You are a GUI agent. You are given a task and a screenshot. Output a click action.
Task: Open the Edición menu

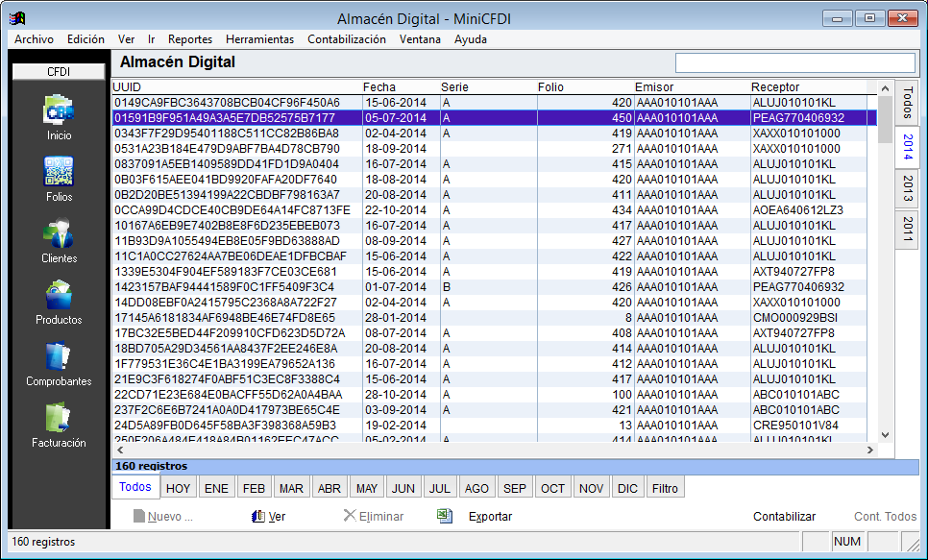click(85, 39)
